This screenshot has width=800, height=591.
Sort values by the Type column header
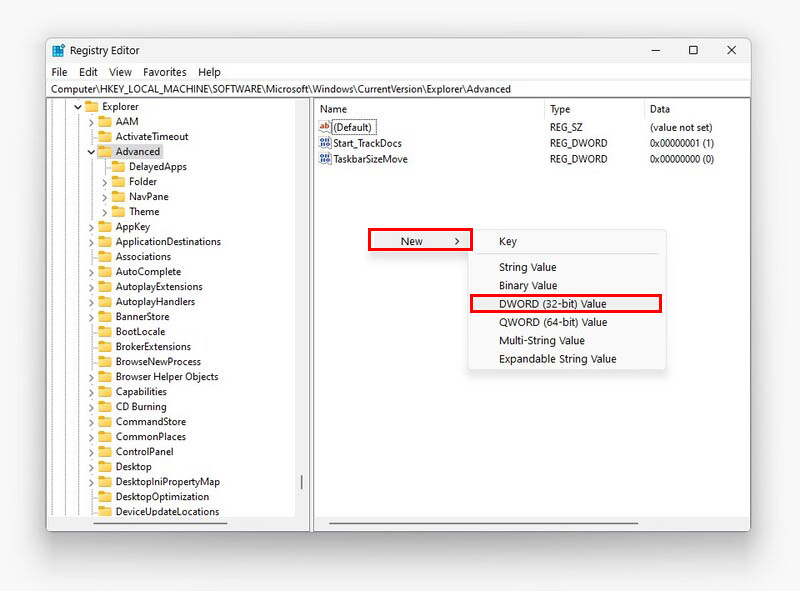point(594,109)
